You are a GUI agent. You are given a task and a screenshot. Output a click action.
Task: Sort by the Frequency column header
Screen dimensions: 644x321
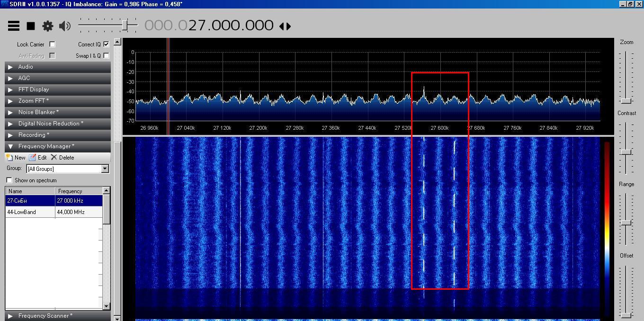[79, 191]
